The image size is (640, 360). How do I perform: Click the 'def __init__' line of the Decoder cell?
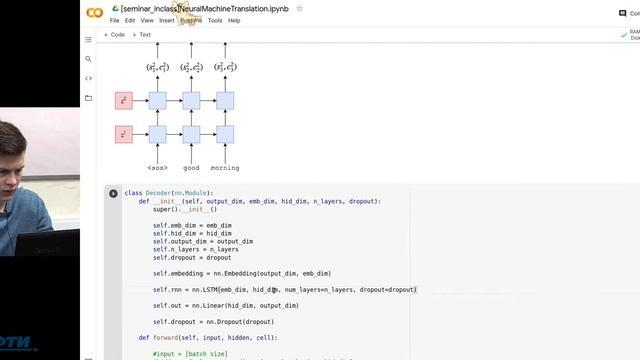pyautogui.click(x=260, y=201)
